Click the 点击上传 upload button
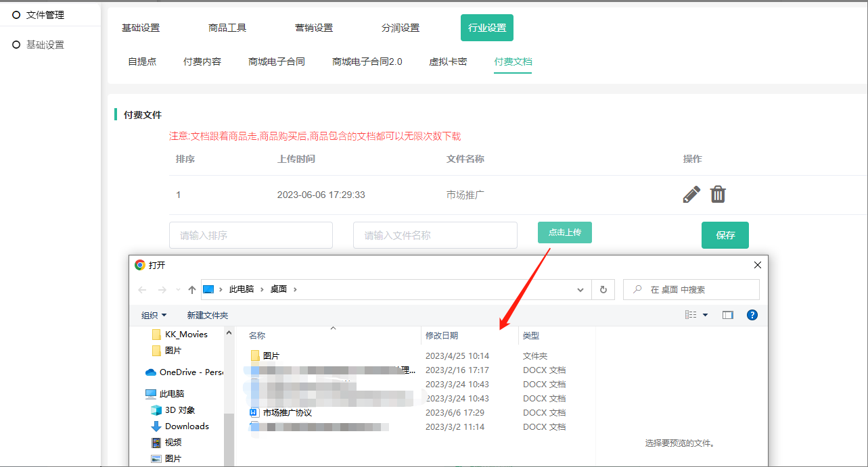Image resolution: width=868 pixels, height=467 pixels. pyautogui.click(x=565, y=232)
